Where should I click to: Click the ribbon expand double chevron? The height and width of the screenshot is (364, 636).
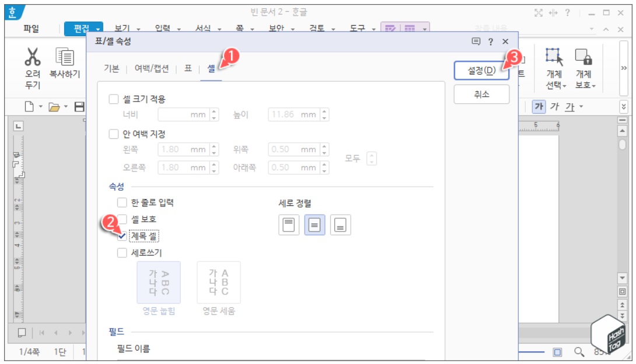(x=624, y=68)
